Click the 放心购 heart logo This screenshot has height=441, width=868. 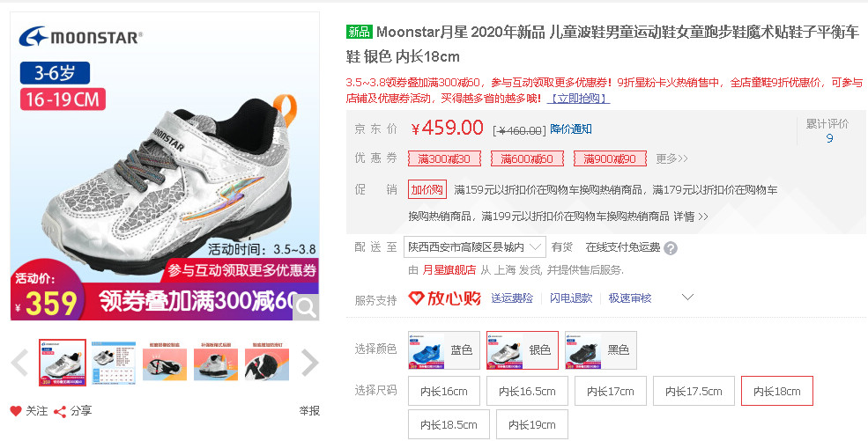pyautogui.click(x=444, y=298)
